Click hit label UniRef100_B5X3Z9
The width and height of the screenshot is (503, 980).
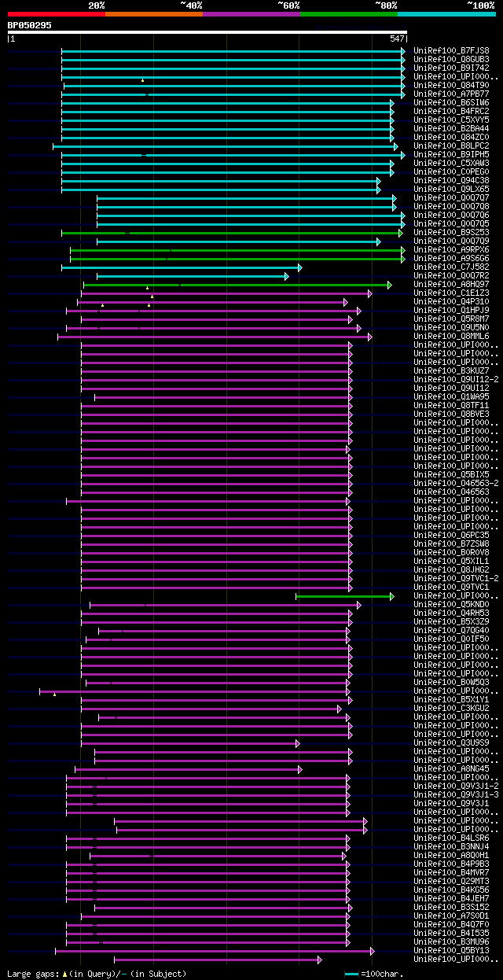(451, 621)
